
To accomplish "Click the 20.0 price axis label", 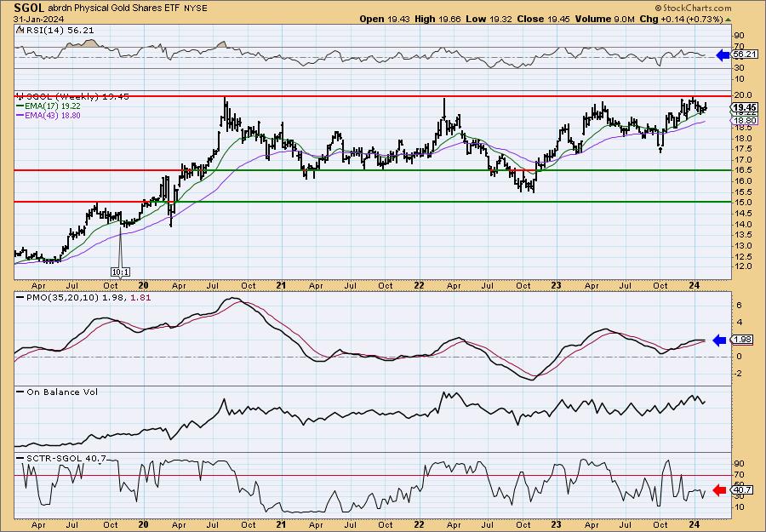I will click(742, 95).
